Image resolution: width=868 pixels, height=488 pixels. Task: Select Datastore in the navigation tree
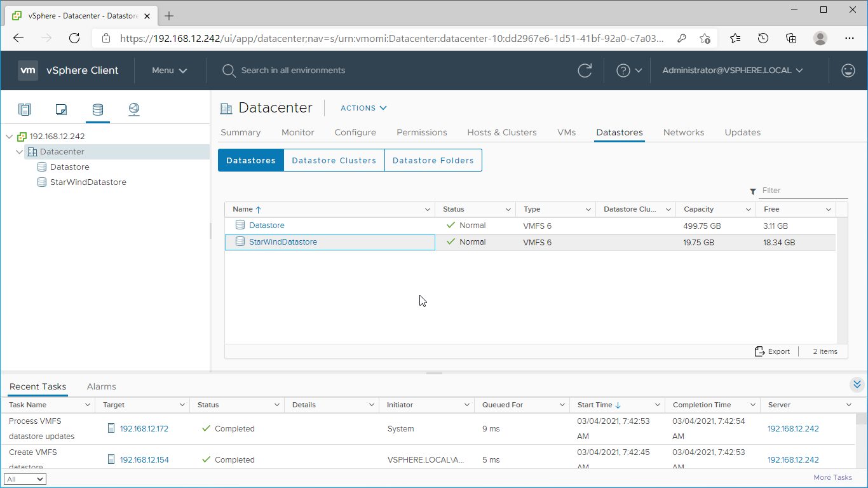click(70, 167)
